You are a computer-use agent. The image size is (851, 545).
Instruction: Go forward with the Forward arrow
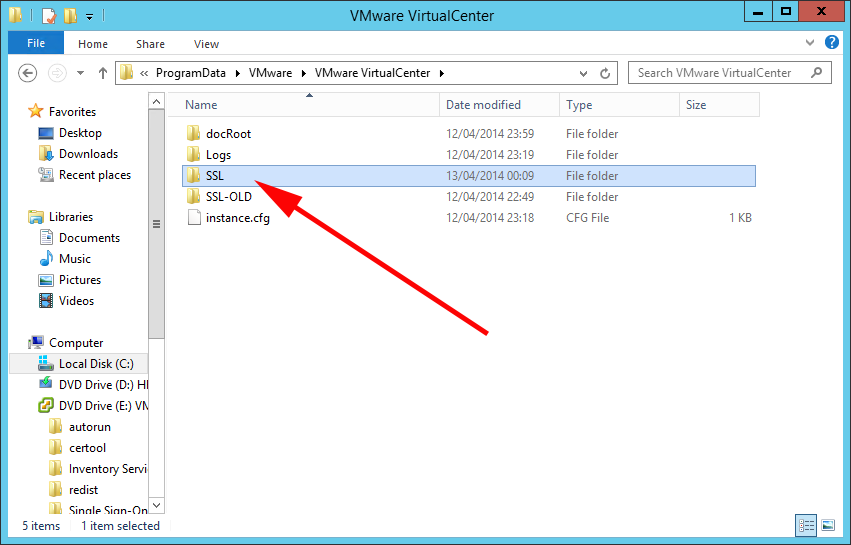coord(57,73)
